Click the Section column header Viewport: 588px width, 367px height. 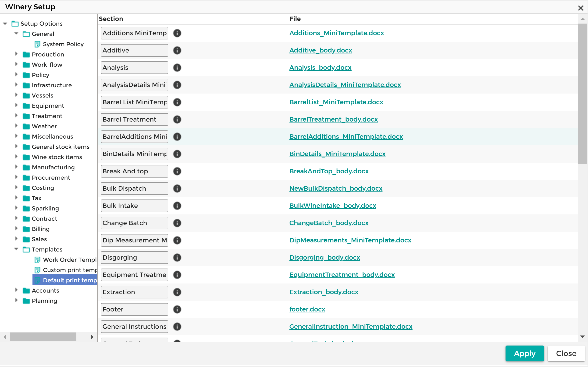(111, 19)
